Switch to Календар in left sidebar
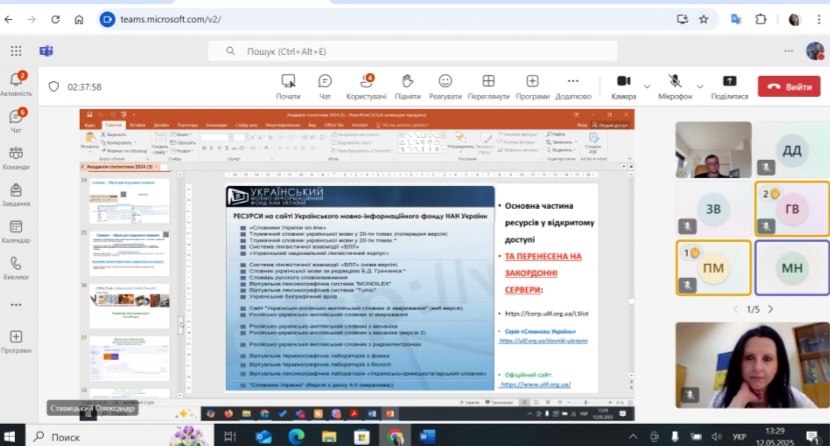830x446 pixels. [16, 230]
